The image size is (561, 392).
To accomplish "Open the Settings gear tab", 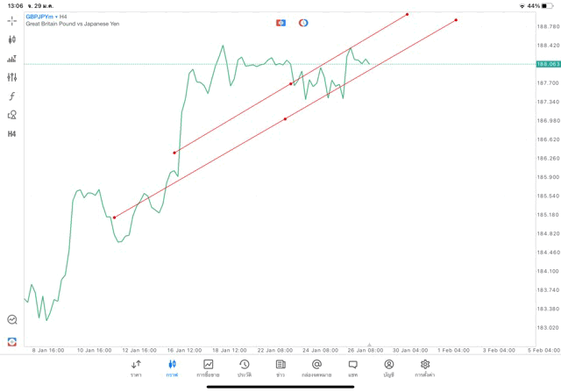I will tap(425, 368).
